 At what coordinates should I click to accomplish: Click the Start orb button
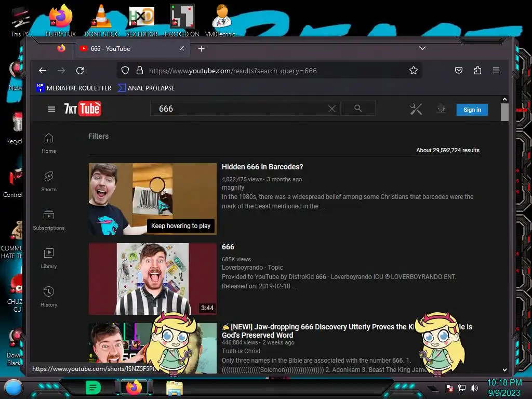(x=14, y=388)
